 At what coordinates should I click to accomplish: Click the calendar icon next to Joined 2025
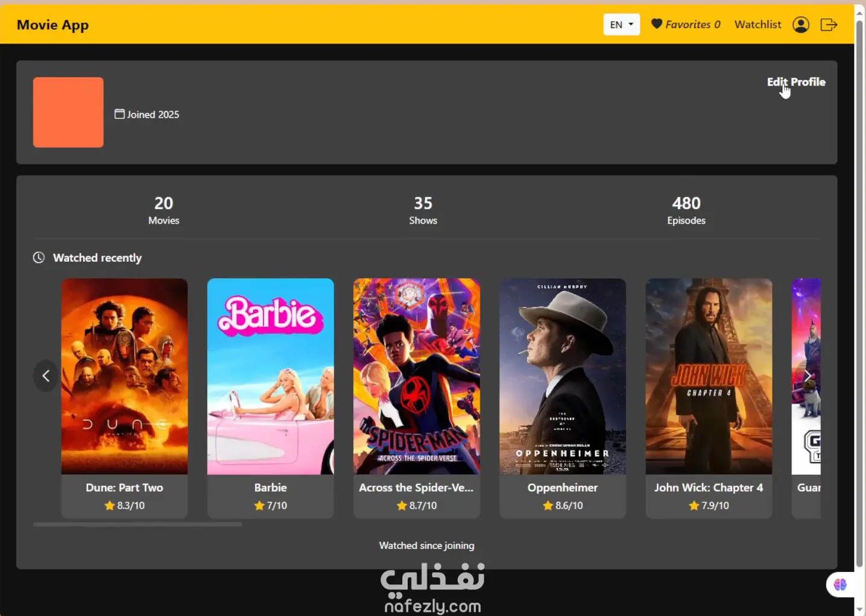120,114
